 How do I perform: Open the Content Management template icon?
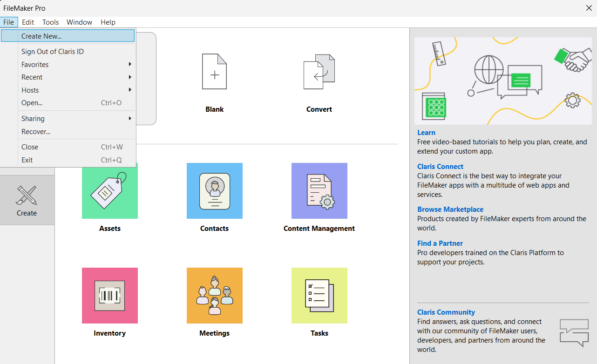coord(319,191)
